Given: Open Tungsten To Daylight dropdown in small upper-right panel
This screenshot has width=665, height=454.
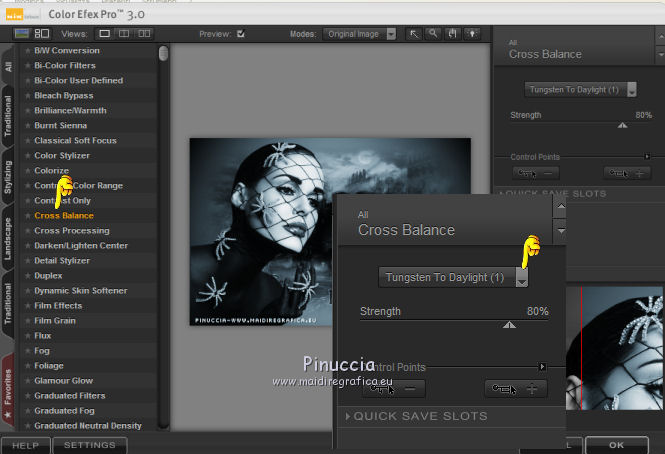Looking at the screenshot, I should point(580,90).
